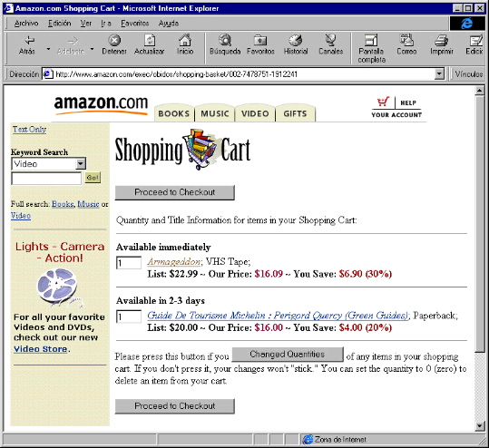
Task: Open the Búsqueda search icon
Action: coord(225,40)
